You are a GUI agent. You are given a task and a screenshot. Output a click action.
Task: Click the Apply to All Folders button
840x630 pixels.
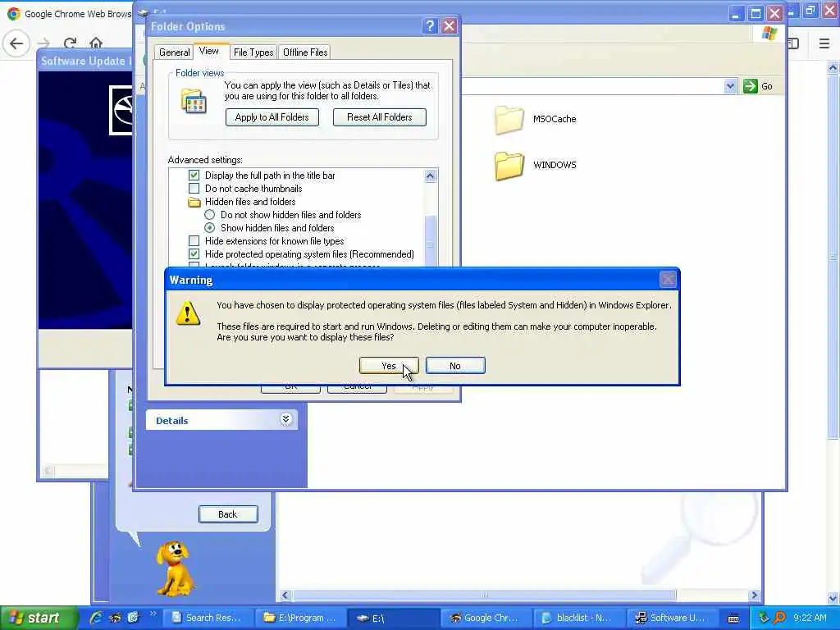(272, 117)
